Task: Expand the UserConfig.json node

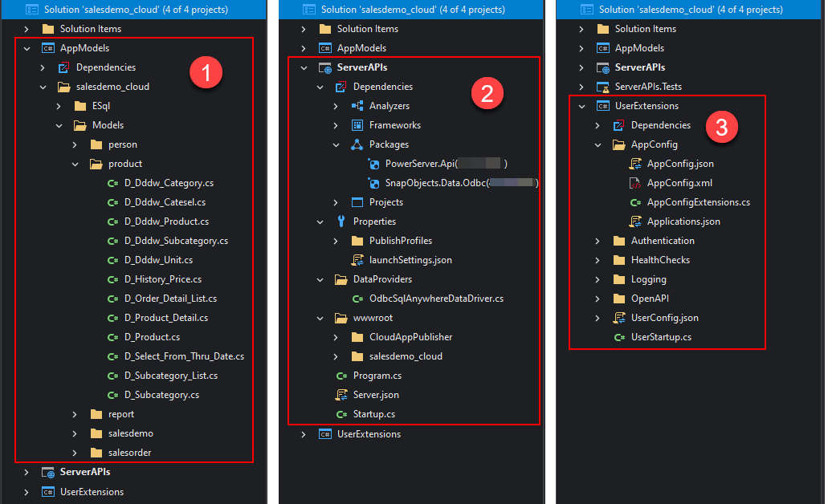Action: [598, 318]
